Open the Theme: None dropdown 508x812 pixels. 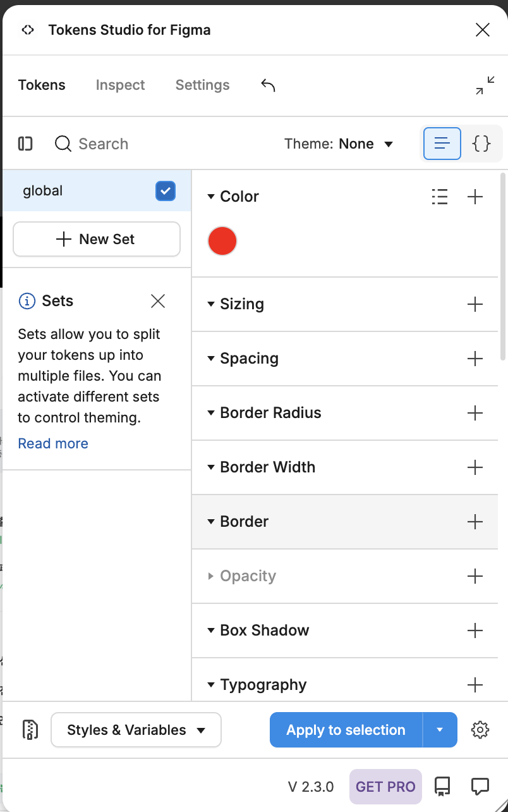339,144
